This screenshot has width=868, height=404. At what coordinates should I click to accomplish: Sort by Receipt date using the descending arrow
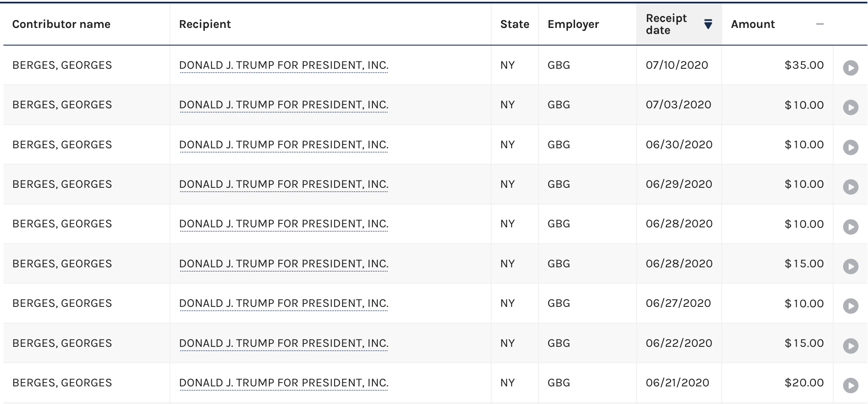tap(708, 24)
